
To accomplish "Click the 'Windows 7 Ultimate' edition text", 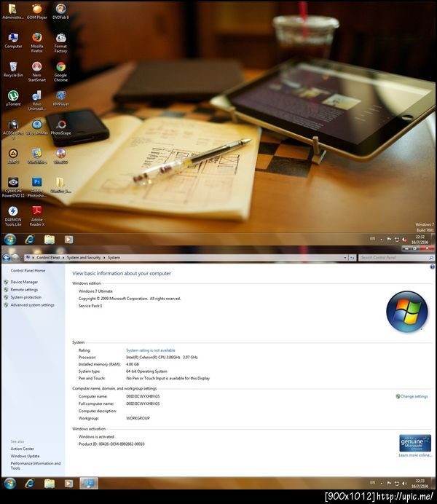I will (95, 291).
